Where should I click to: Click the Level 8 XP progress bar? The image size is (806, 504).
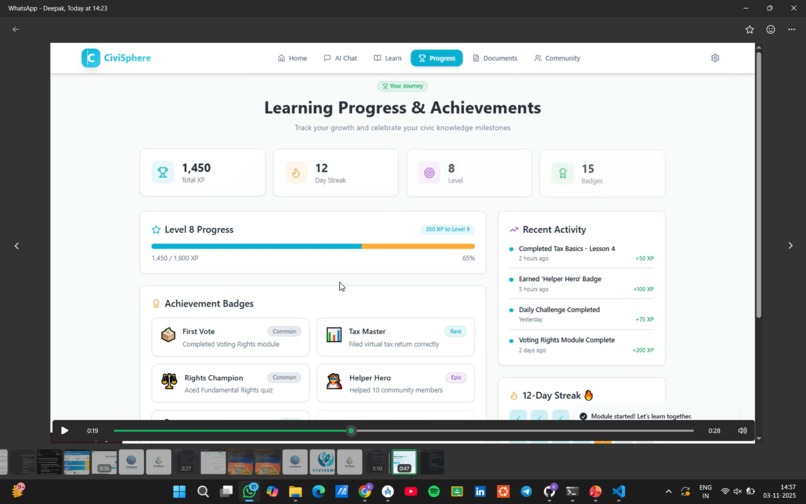[313, 246]
